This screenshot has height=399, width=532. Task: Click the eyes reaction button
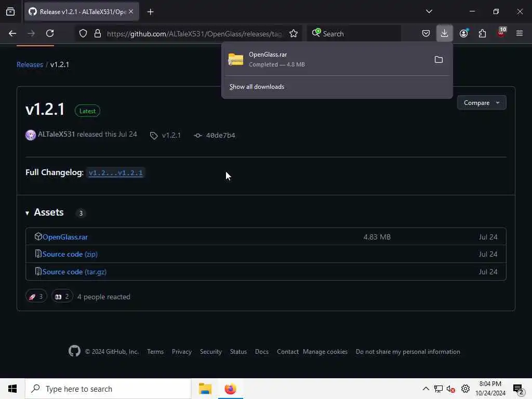[x=62, y=297]
